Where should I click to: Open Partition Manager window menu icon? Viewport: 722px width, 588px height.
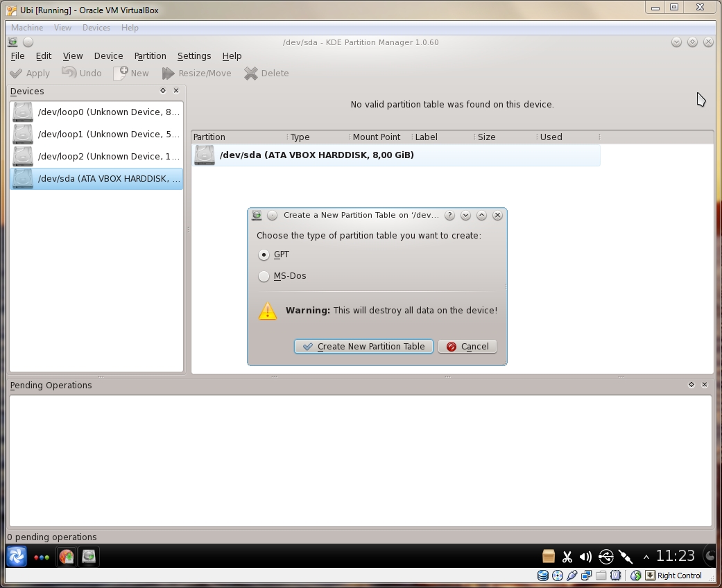coord(13,42)
